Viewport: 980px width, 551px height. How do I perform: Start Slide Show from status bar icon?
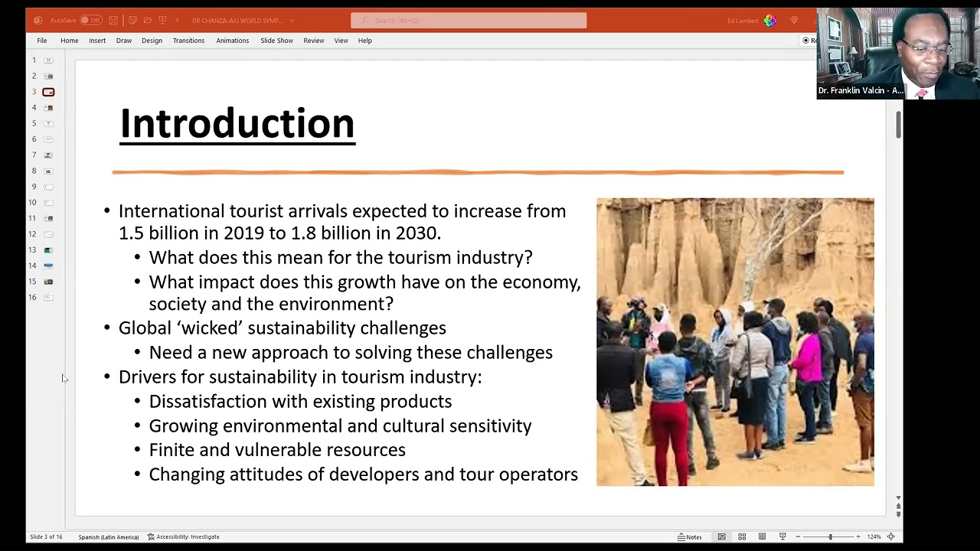[782, 536]
